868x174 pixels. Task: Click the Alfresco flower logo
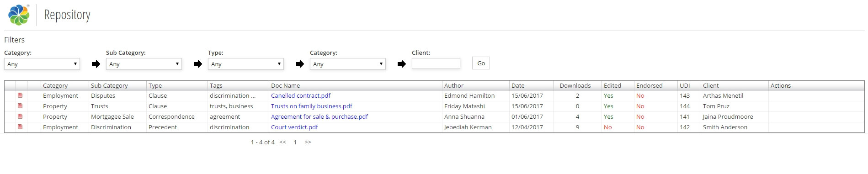tap(19, 15)
